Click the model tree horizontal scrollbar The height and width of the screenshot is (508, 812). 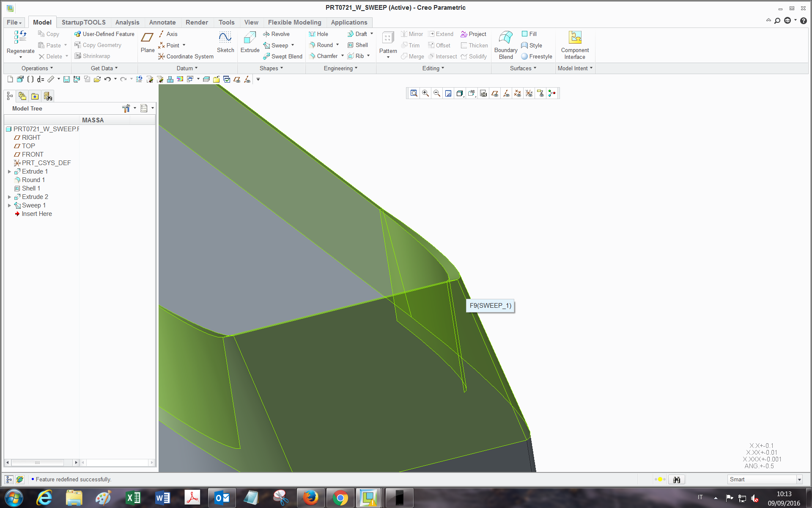pyautogui.click(x=37, y=462)
